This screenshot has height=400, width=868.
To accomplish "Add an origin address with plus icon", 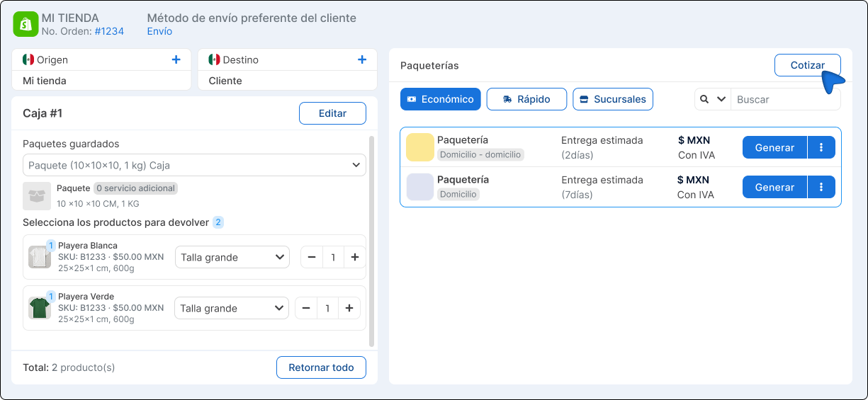I will click(x=176, y=60).
